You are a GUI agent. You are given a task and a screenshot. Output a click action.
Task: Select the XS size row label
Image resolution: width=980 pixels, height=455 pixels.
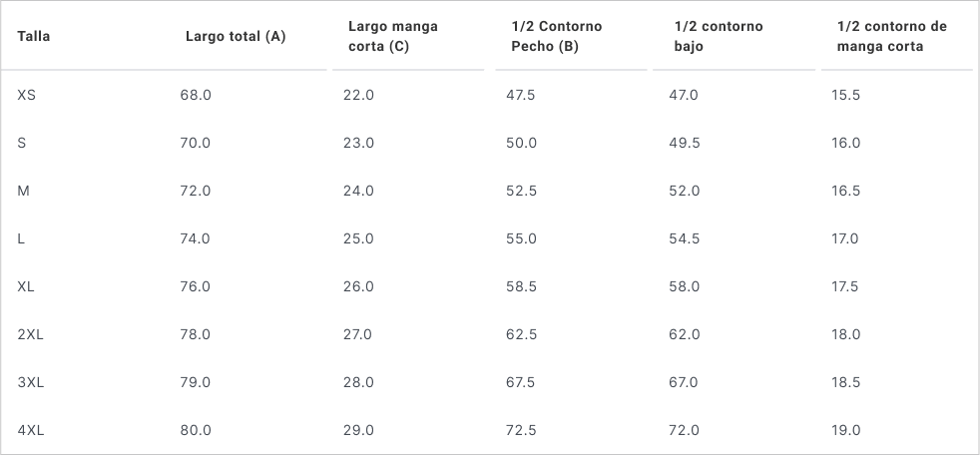[27, 95]
